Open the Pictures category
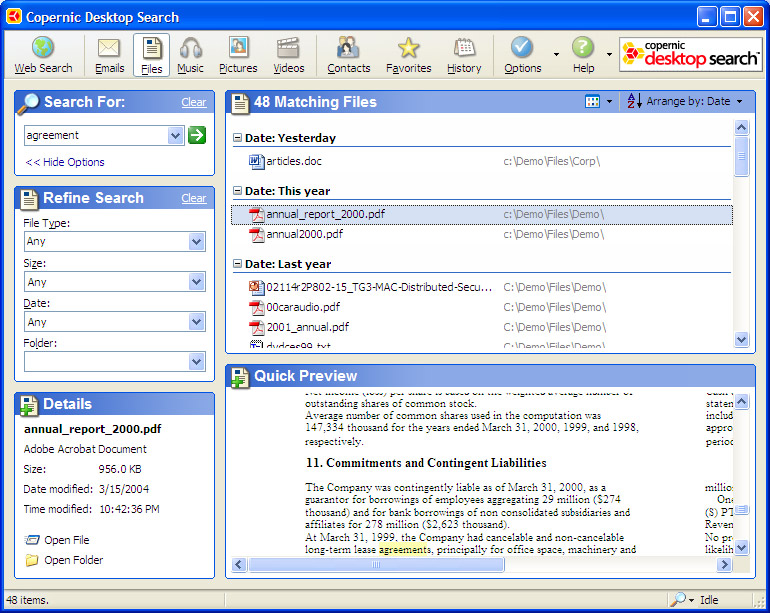This screenshot has height=613, width=770. (x=238, y=55)
